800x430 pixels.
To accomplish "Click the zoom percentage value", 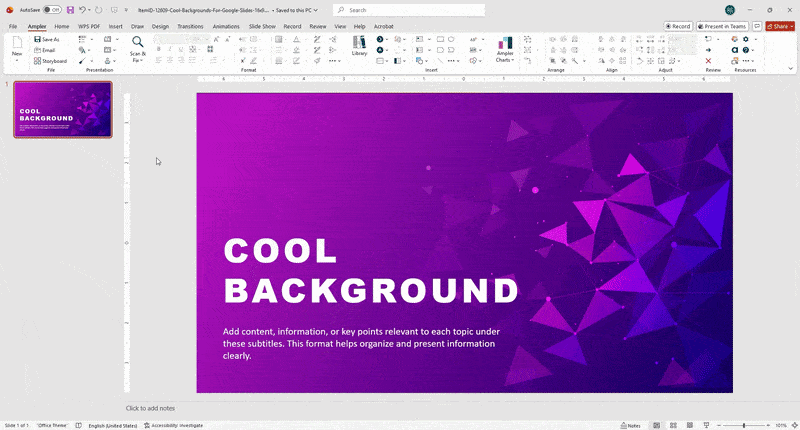I will pos(781,425).
